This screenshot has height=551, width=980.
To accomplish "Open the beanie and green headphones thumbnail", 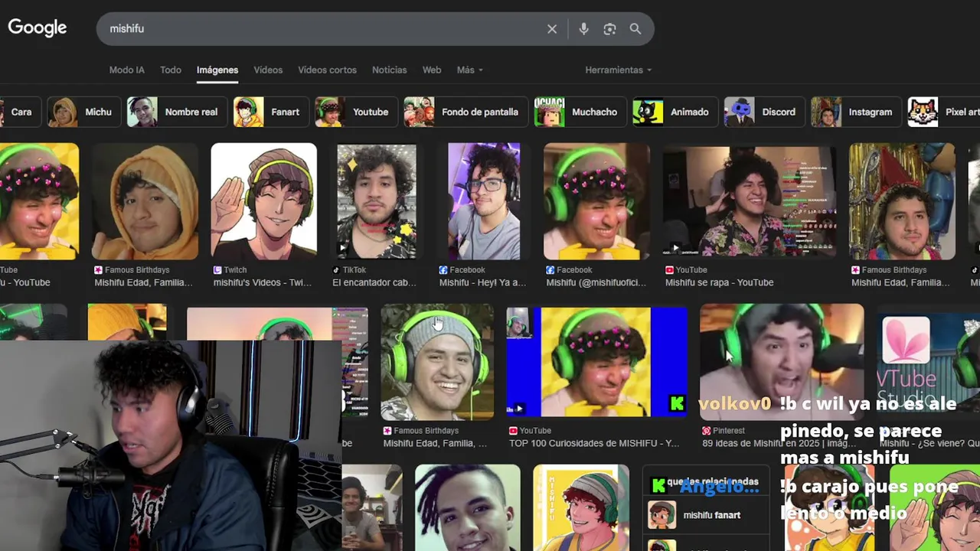I will click(437, 362).
